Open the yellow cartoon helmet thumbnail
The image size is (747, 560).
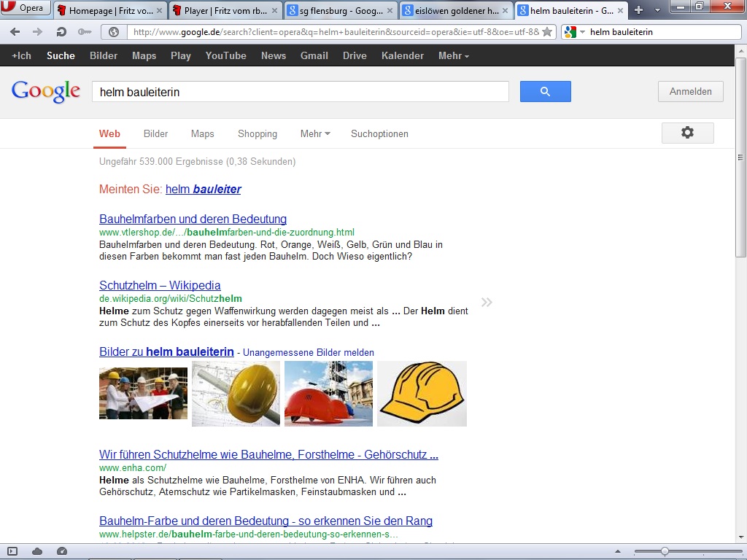click(422, 393)
